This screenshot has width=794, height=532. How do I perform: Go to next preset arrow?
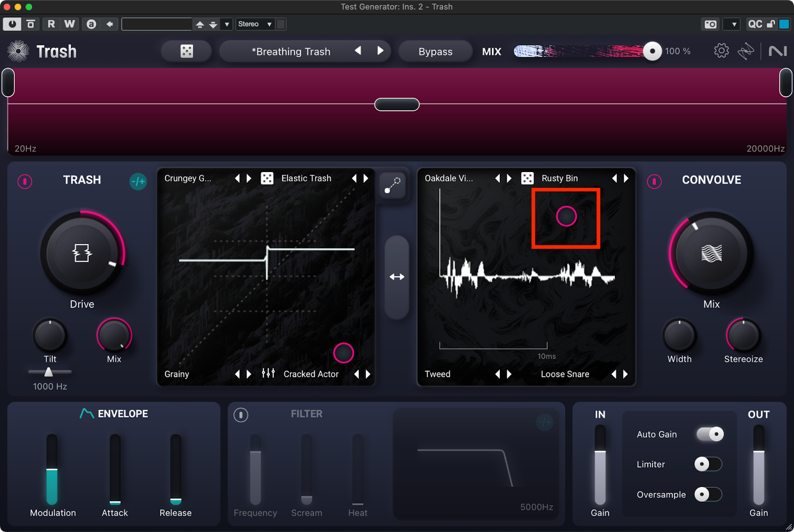(380, 51)
